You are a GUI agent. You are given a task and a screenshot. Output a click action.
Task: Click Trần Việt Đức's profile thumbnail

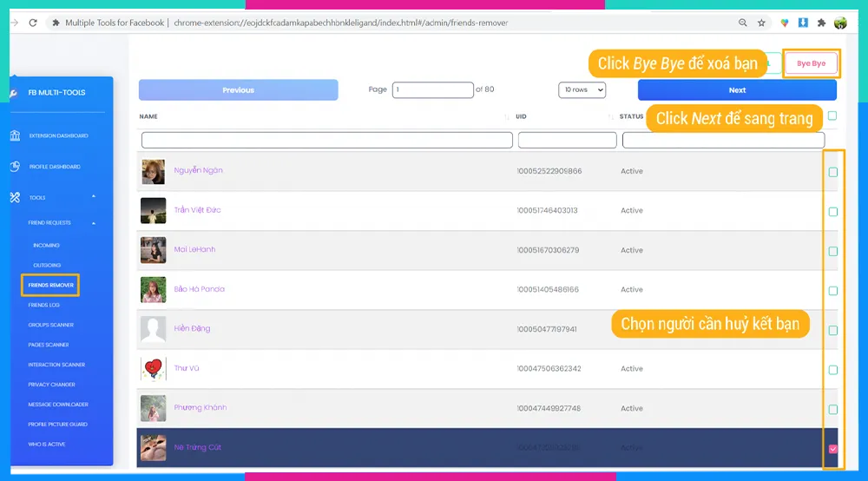153,211
